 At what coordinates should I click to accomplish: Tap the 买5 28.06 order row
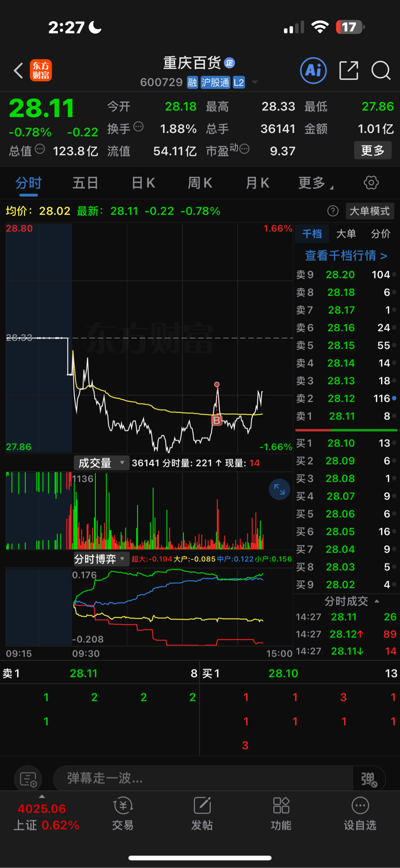(346, 514)
